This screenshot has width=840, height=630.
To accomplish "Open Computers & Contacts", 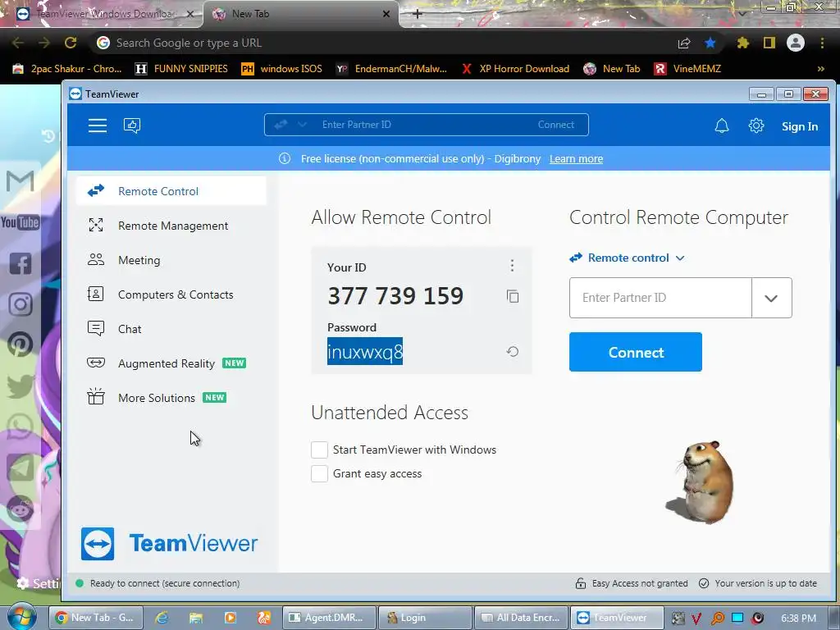I will (x=171, y=294).
